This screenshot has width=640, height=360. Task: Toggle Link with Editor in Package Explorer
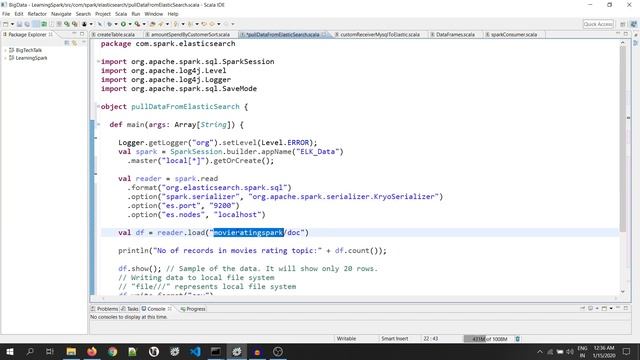pos(75,42)
